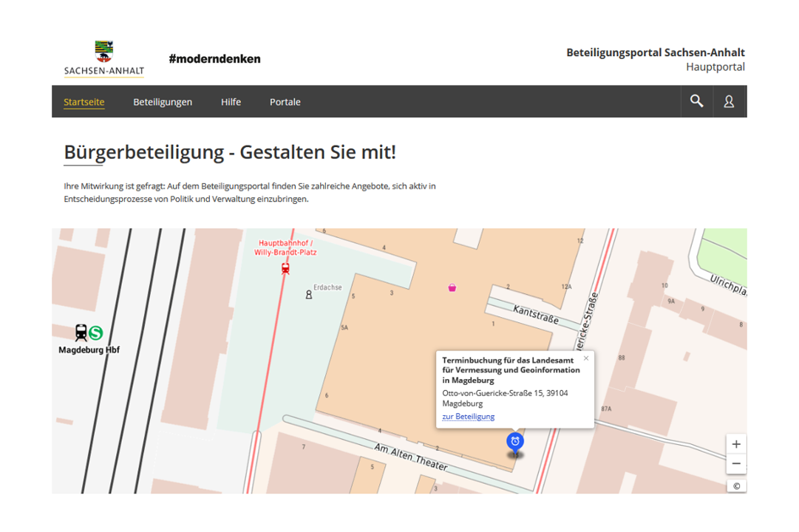Open map copyright attribution button
The width and height of the screenshot is (799, 532).
click(x=736, y=485)
